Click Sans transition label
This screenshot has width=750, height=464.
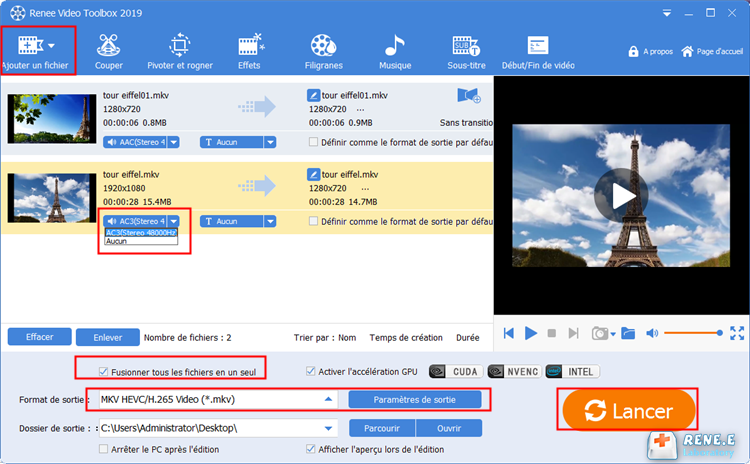click(466, 123)
